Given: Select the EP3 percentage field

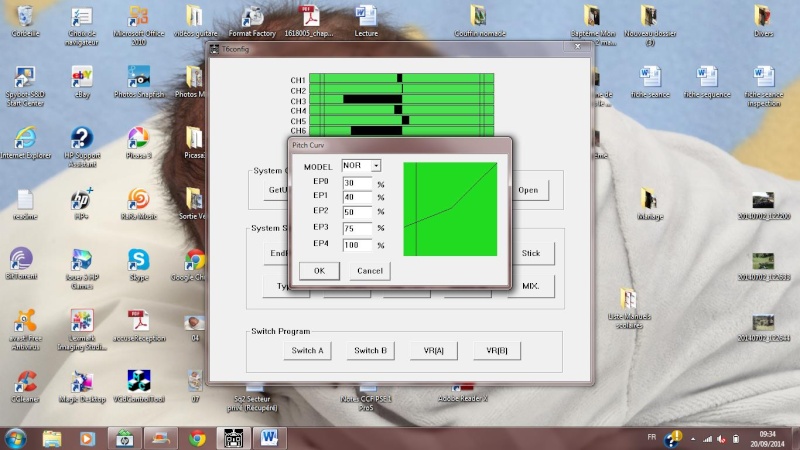Looking at the screenshot, I should (x=357, y=228).
